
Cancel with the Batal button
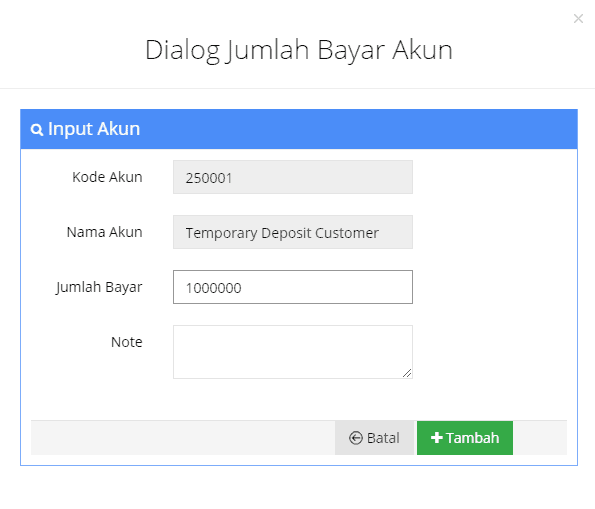tap(374, 438)
